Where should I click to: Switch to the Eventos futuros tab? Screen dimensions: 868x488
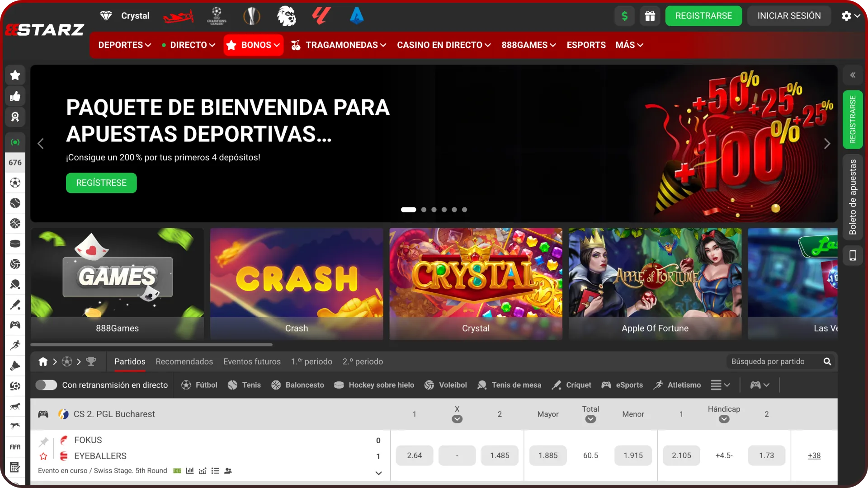tap(251, 361)
